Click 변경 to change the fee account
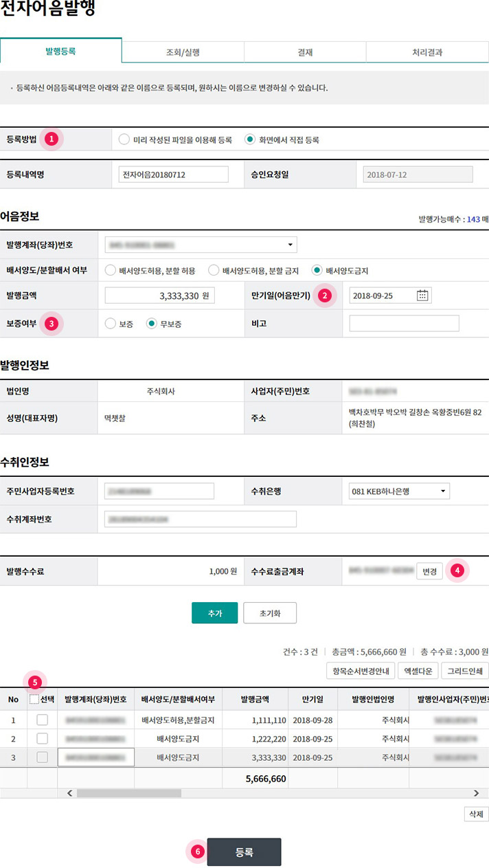This screenshot has width=489, height=868. coord(429,571)
